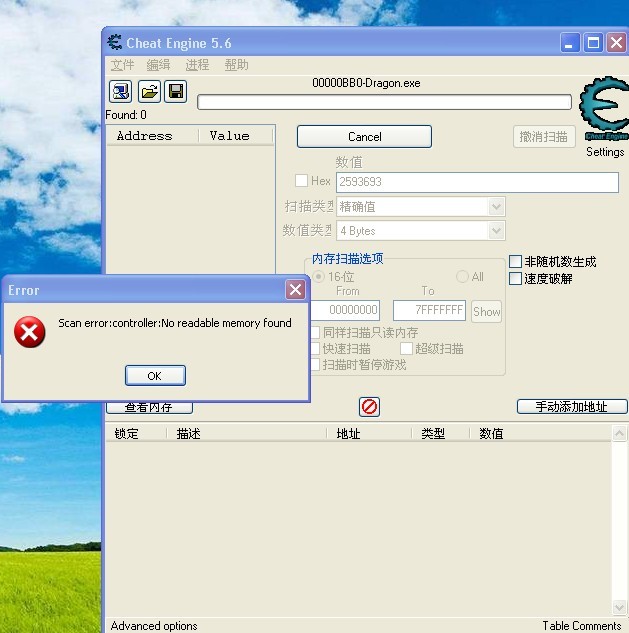
Task: Close the Error dialog with X button
Action: coord(295,289)
